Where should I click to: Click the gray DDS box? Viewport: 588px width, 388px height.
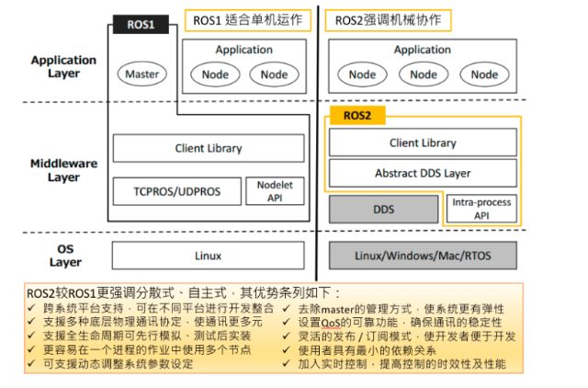[x=383, y=210]
